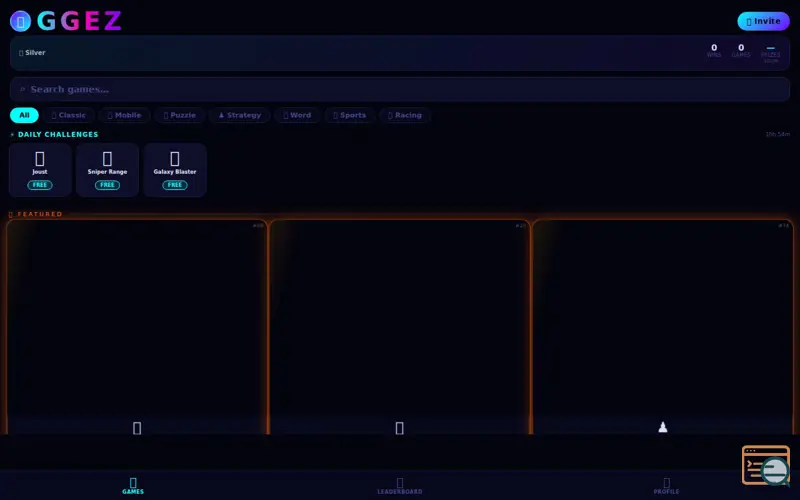Click the magnifier icon in the search bar
Viewport: 800px width, 500px height.
[x=22, y=89]
